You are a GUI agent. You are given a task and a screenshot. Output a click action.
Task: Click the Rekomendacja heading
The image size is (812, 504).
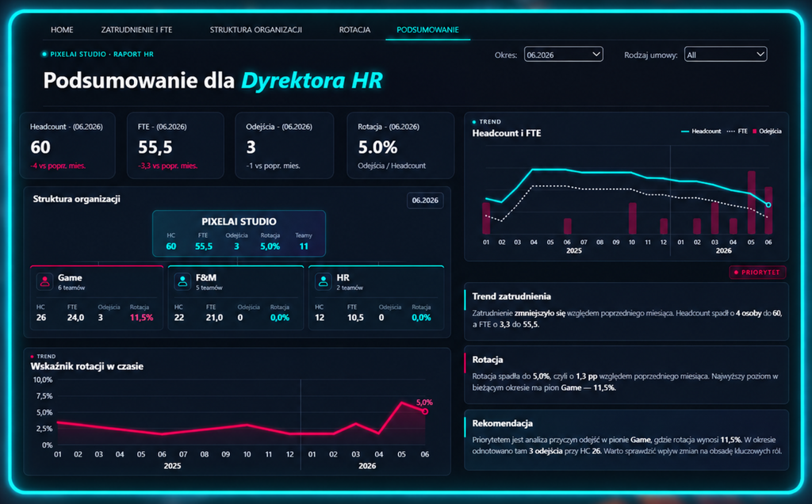tap(502, 423)
